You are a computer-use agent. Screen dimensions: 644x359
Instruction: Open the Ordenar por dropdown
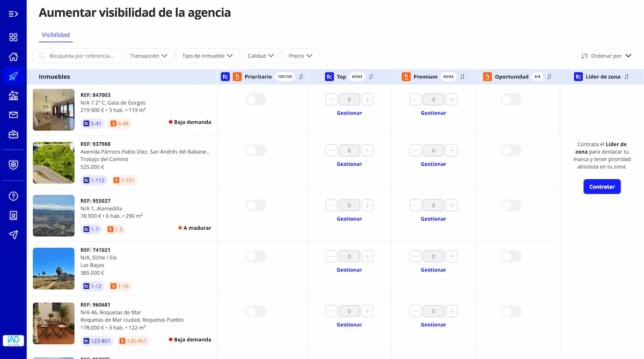606,56
